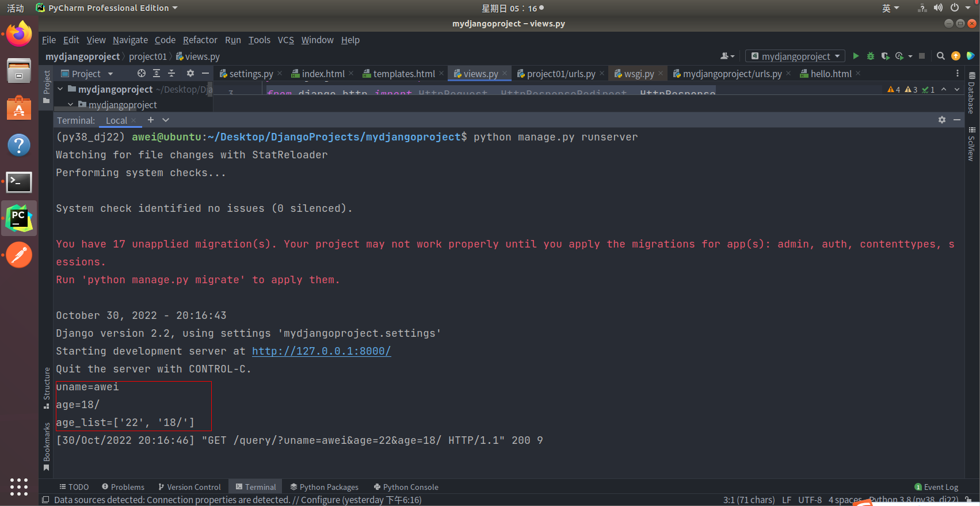Open input method language indicator
Image resolution: width=980 pixels, height=506 pixels.
(x=890, y=8)
